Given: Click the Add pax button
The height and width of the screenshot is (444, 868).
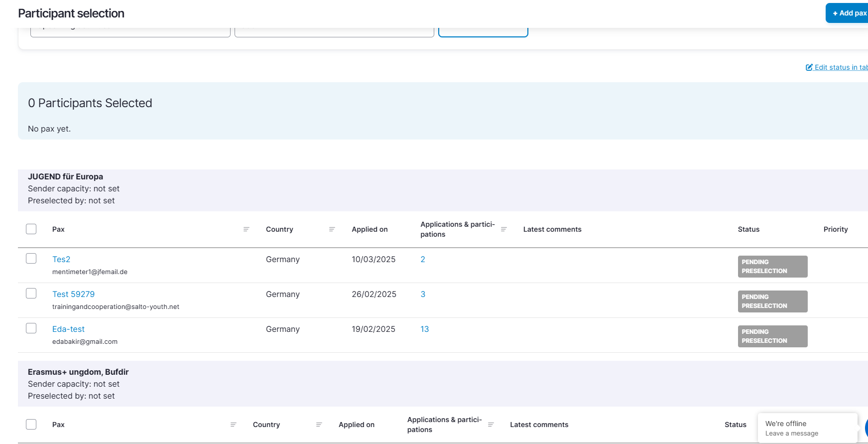Looking at the screenshot, I should pos(847,13).
